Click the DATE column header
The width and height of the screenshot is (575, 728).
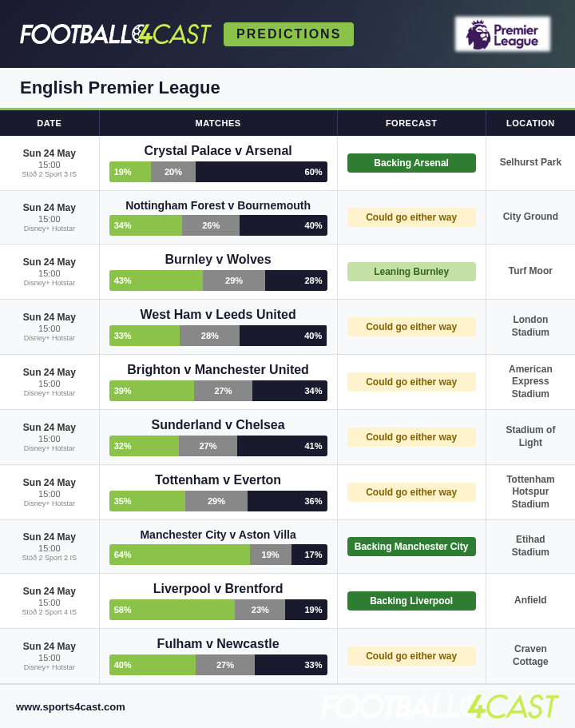coord(50,123)
